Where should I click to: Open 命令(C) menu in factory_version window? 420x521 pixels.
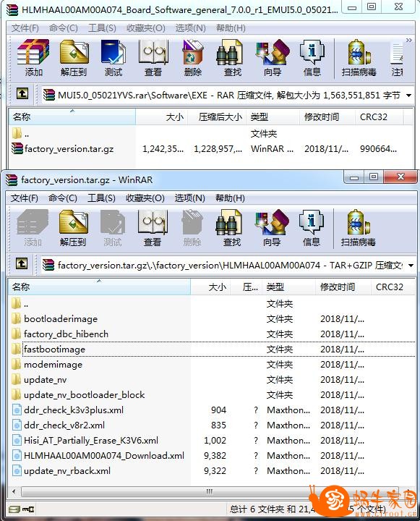(x=62, y=198)
